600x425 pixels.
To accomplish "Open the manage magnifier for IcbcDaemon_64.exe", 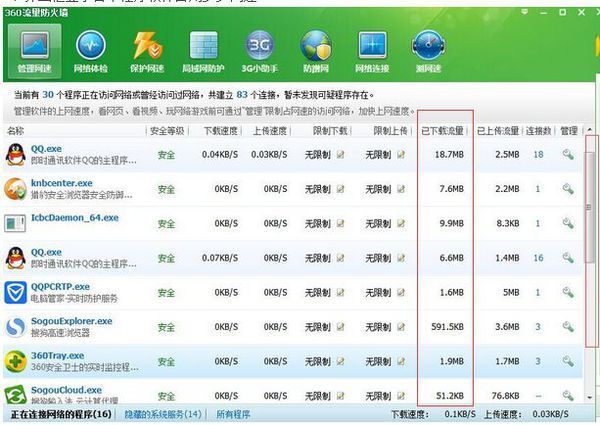I will click(x=568, y=223).
